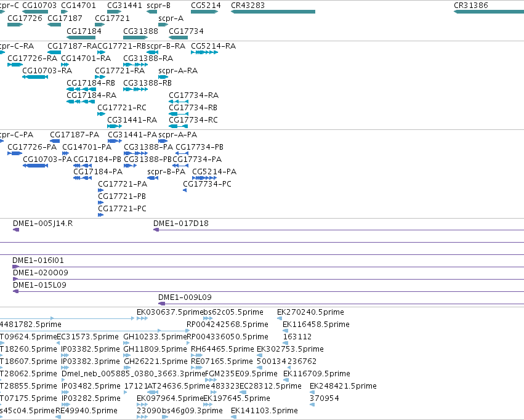Click the DME1-005J14.R clone marker
The width and height of the screenshot is (524, 420).
point(16,230)
